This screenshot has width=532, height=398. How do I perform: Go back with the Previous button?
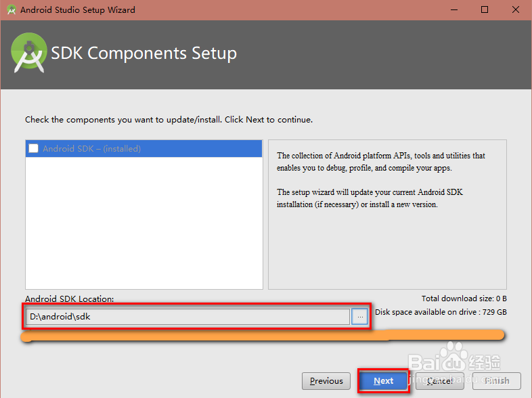326,380
